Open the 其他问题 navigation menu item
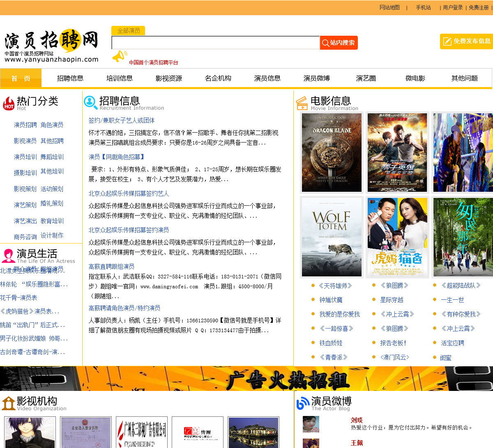 (465, 78)
